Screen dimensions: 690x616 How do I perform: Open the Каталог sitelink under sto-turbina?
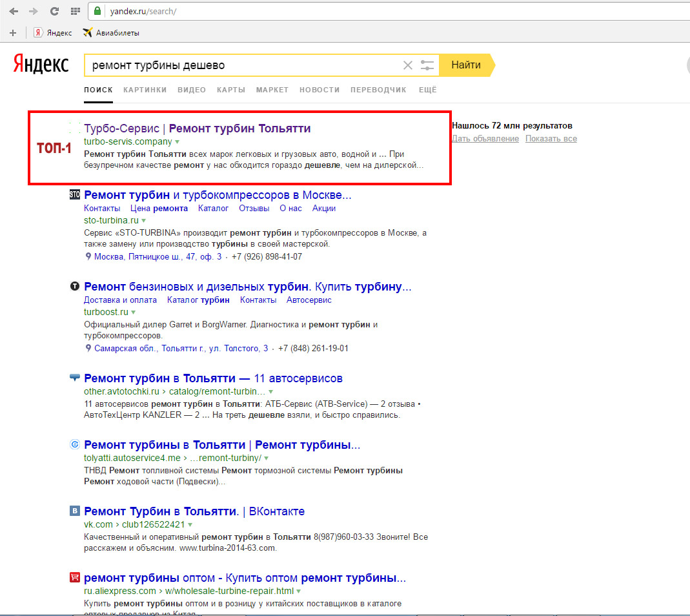point(214,209)
